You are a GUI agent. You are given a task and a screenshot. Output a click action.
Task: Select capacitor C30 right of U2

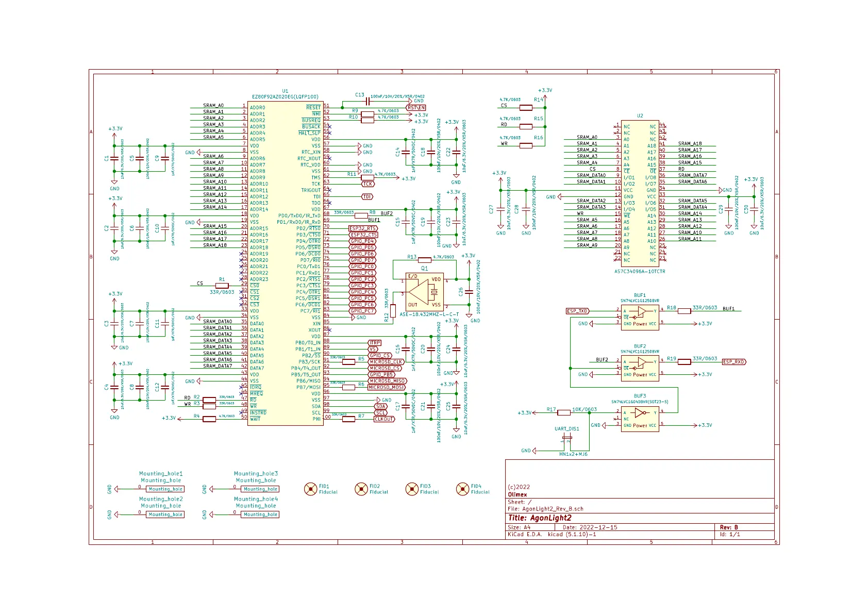[754, 209]
